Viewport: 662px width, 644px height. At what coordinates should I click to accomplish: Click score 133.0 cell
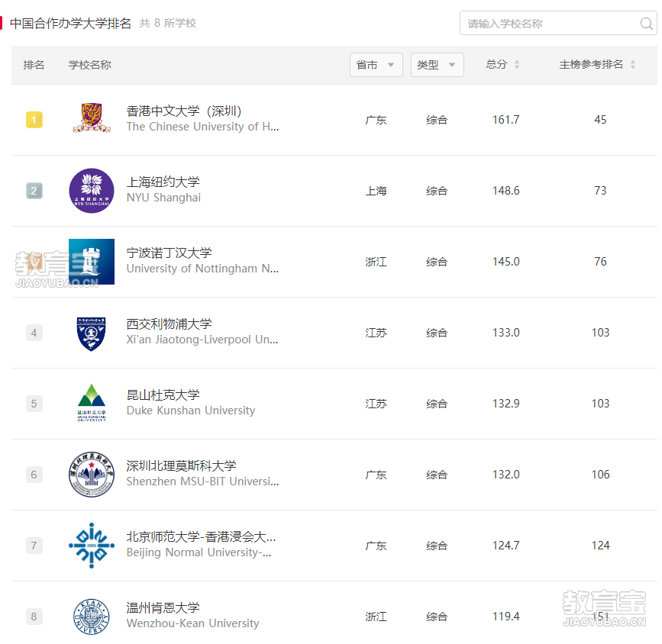pyautogui.click(x=505, y=333)
